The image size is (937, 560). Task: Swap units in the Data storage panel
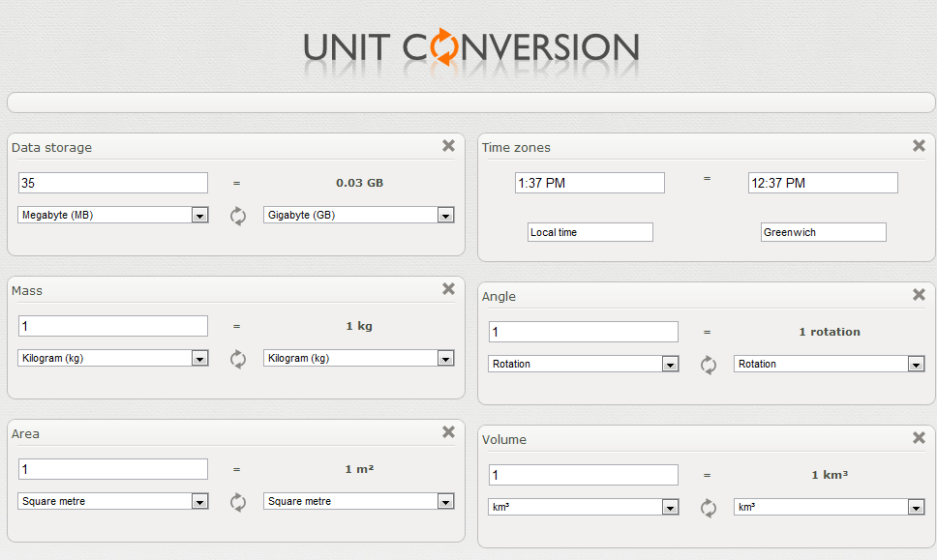(x=238, y=216)
